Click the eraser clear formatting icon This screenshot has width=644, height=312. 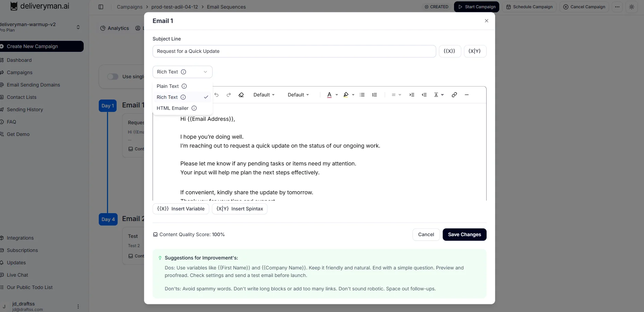pyautogui.click(x=241, y=95)
